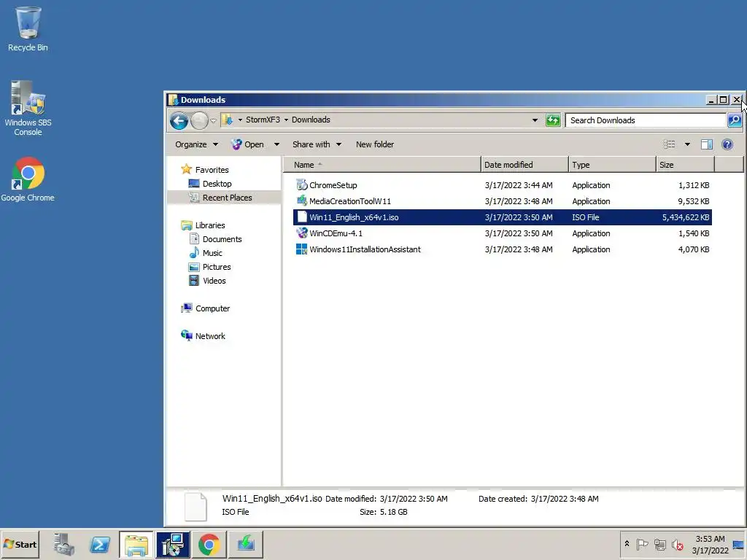Open Desktop in the navigation pane

[x=217, y=184]
